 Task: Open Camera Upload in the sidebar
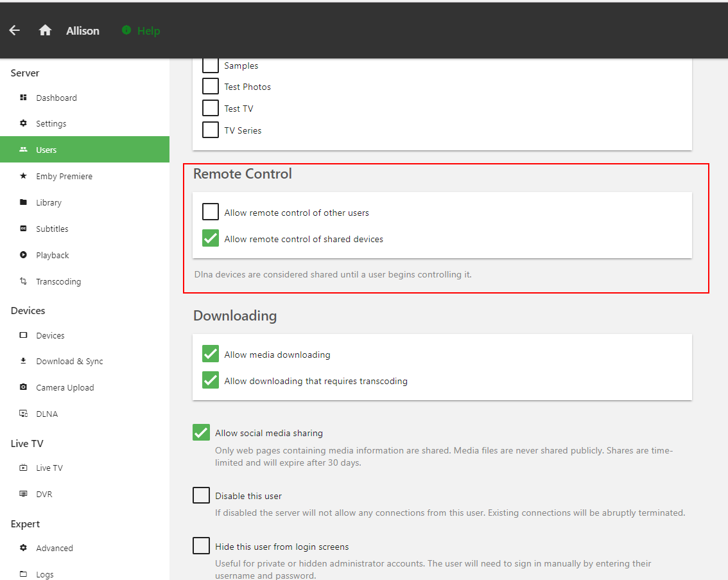coord(85,387)
